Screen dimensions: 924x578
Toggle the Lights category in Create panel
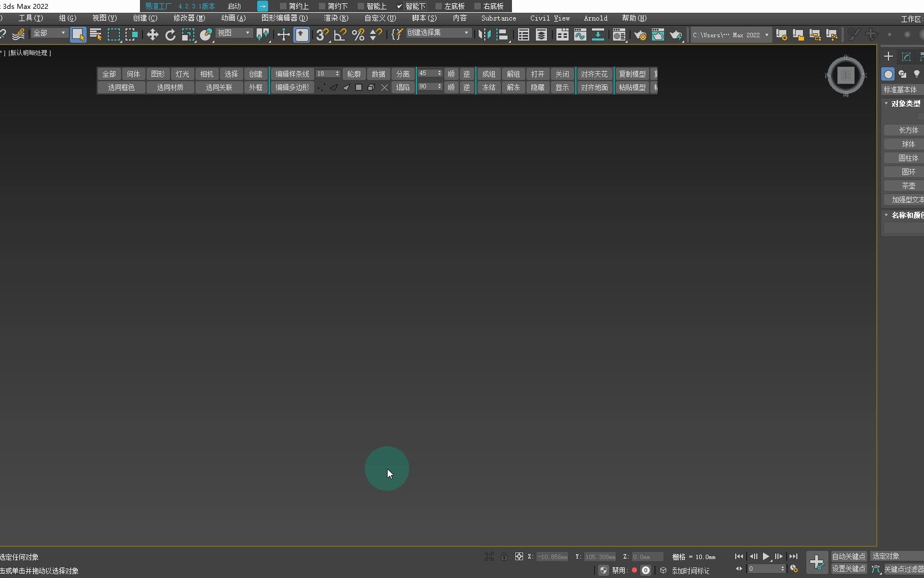[916, 74]
